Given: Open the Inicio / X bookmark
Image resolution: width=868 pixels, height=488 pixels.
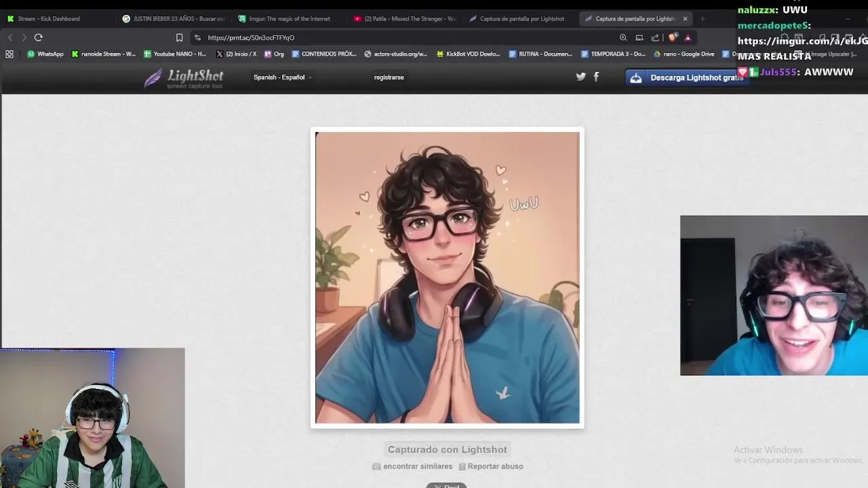Looking at the screenshot, I should pos(236,54).
